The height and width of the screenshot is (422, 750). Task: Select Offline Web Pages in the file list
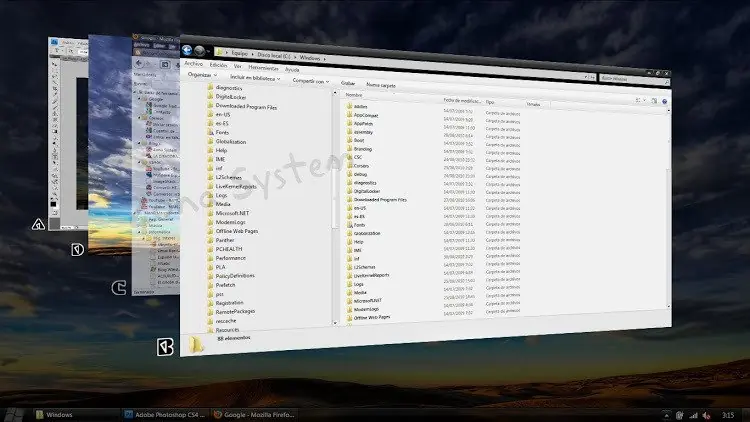click(x=372, y=317)
